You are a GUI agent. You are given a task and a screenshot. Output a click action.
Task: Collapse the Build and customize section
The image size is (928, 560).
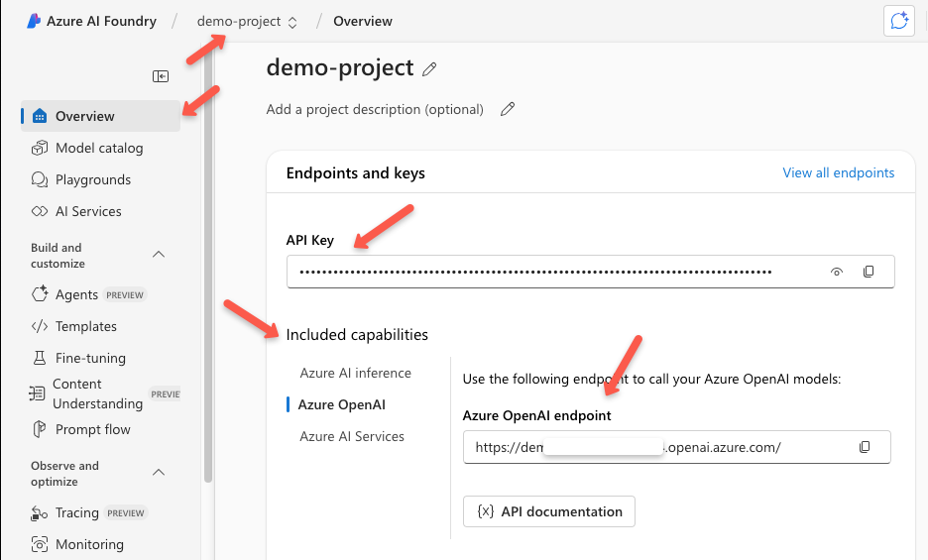click(x=159, y=255)
